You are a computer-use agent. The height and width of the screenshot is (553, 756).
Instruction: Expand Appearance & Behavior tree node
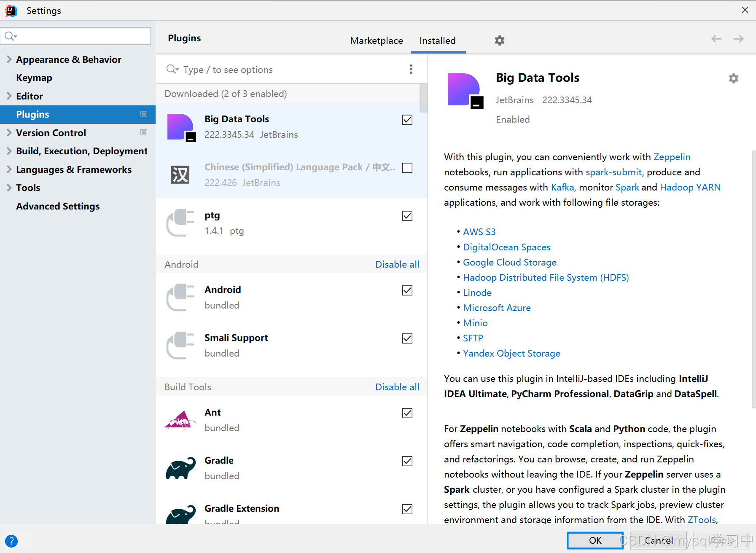[9, 59]
